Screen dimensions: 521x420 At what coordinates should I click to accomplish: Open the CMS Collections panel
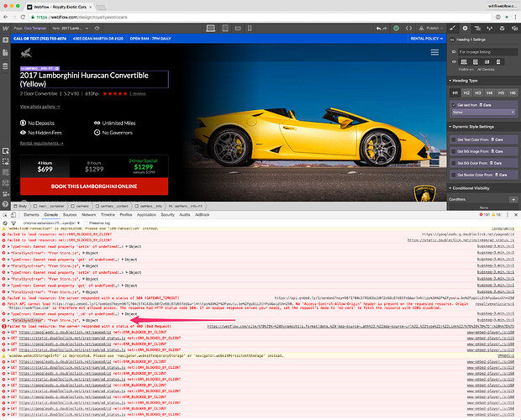click(x=5, y=66)
